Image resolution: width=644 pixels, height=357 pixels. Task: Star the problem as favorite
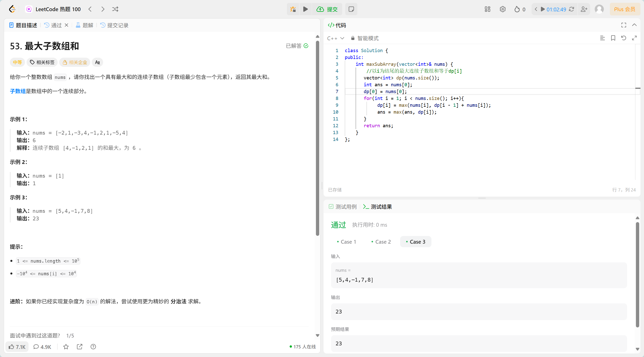click(x=66, y=347)
